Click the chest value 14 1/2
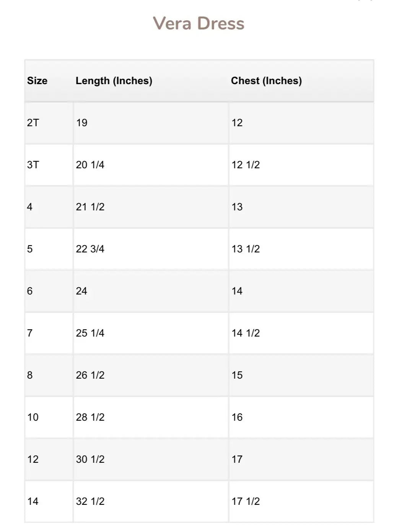 click(246, 333)
